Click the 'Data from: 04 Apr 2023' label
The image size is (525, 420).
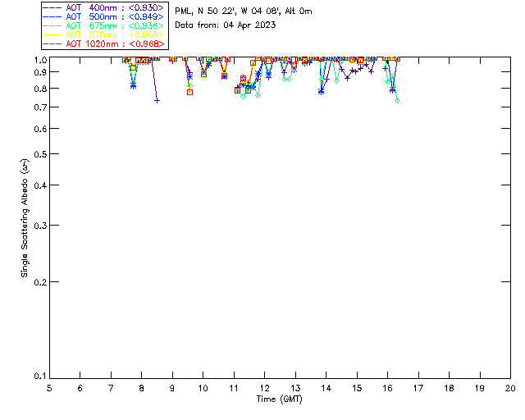click(x=226, y=25)
